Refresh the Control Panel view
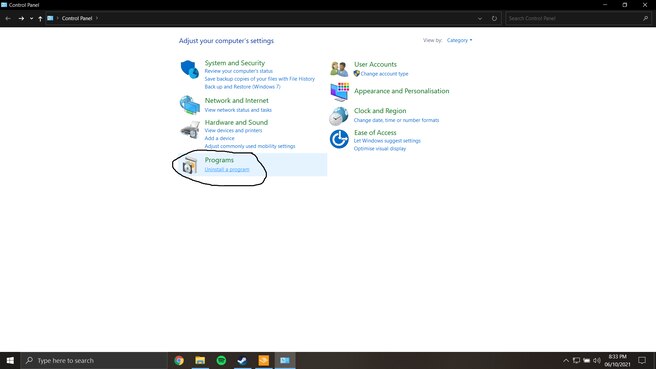Viewport: 656px width, 369px height. (x=494, y=18)
